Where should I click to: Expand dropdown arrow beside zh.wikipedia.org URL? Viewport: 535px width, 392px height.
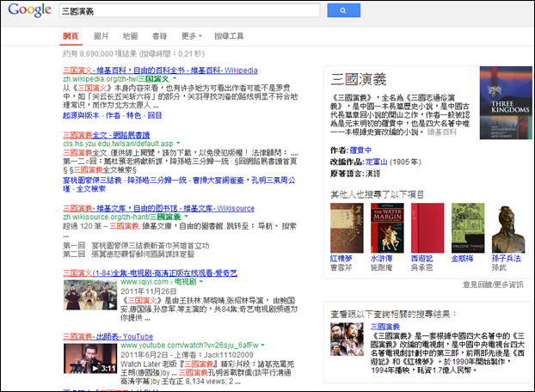[175, 79]
